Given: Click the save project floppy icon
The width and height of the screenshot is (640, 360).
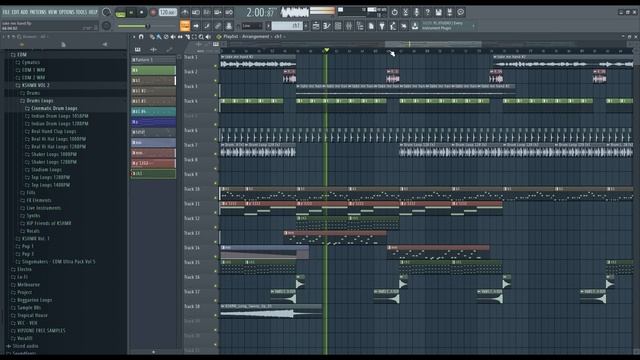Looking at the screenshot, I should pyautogui.click(x=438, y=12).
